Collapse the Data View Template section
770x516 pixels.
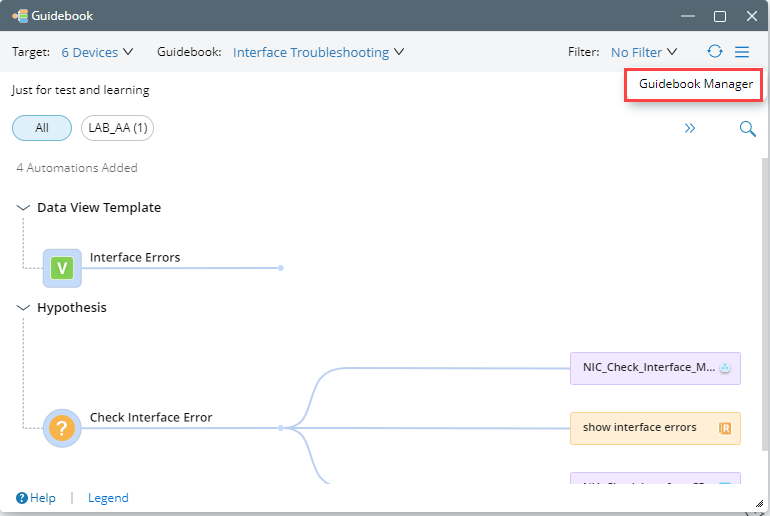click(23, 208)
